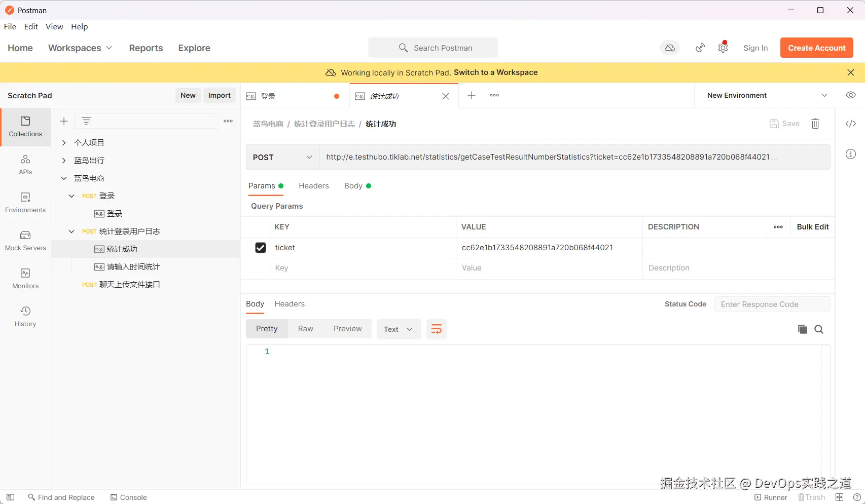The height and width of the screenshot is (504, 865).
Task: Open the Edit menu
Action: coord(31,27)
